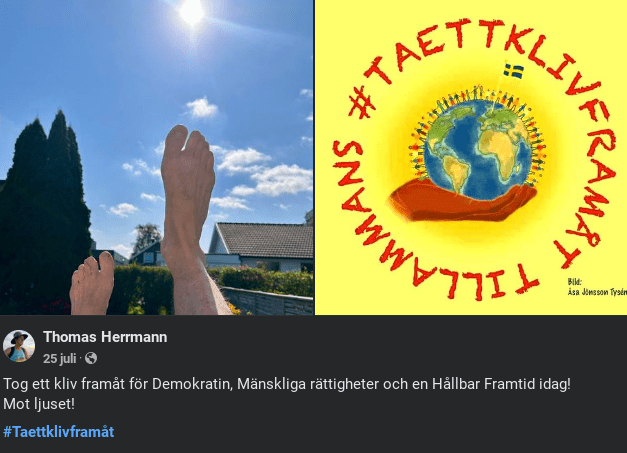Follow the blue #Taettklivframåt hashtag link

59,432
